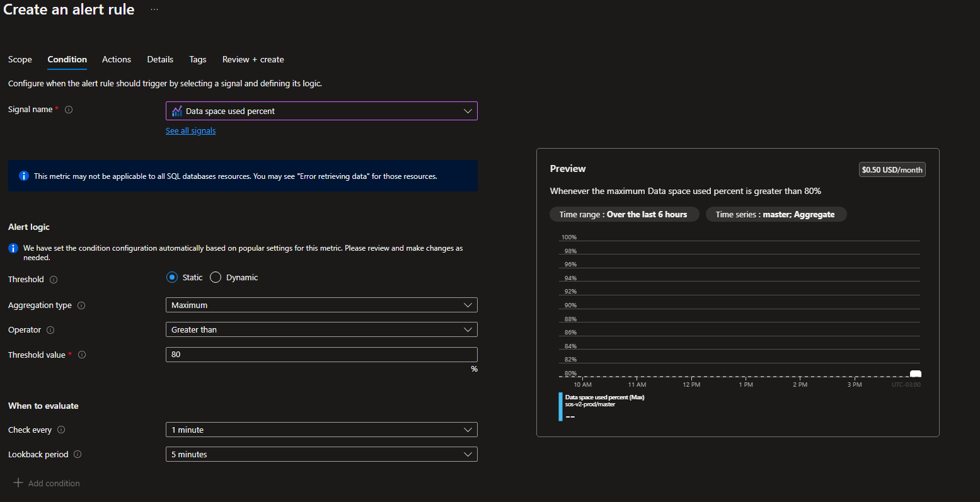The image size is (980, 502).
Task: Click the Time range Over the last 6 hours pill
Action: [624, 214]
